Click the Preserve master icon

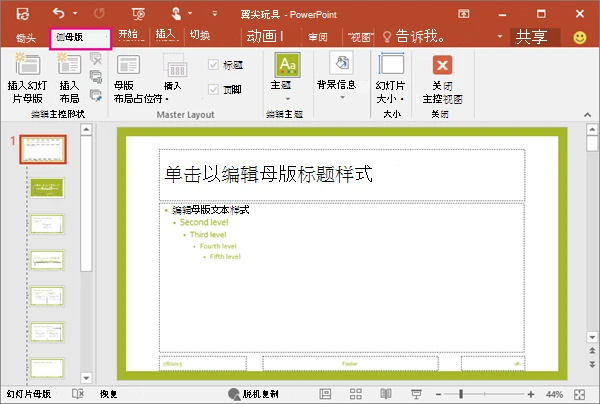coord(96,95)
